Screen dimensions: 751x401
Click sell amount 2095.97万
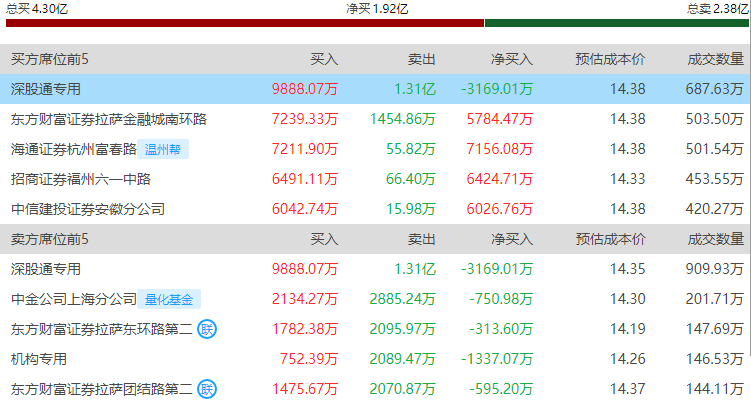402,329
